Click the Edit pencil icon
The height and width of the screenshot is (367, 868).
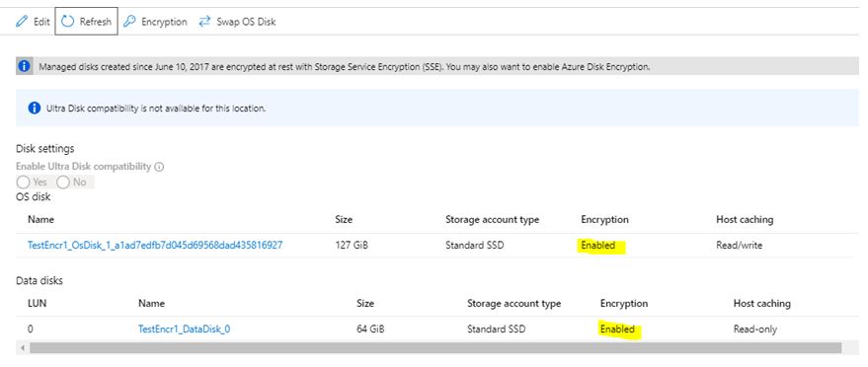(21, 22)
